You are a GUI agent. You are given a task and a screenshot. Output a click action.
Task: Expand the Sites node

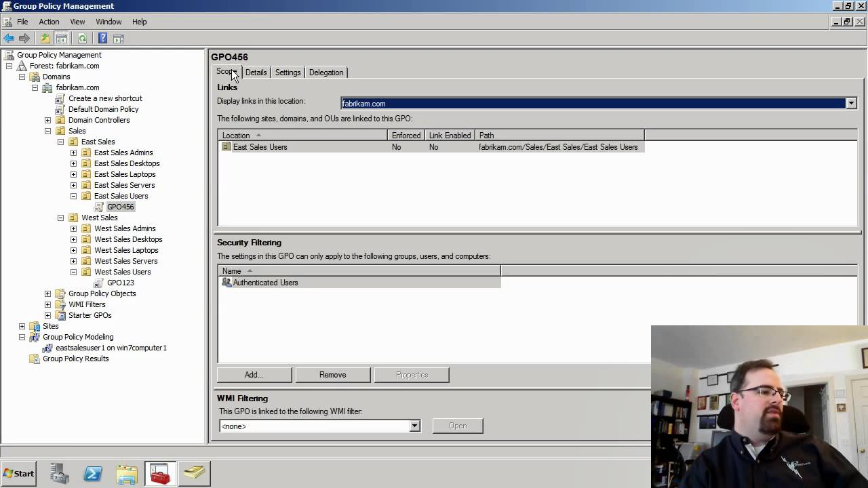tap(22, 326)
